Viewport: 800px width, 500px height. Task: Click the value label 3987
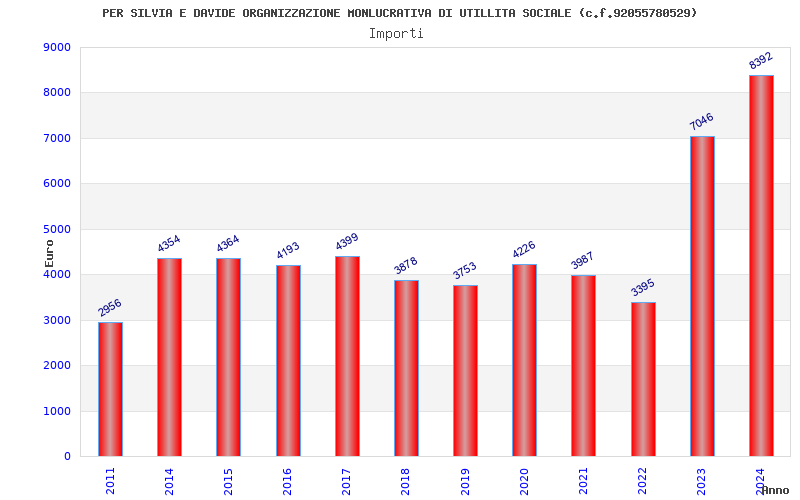coord(583,260)
